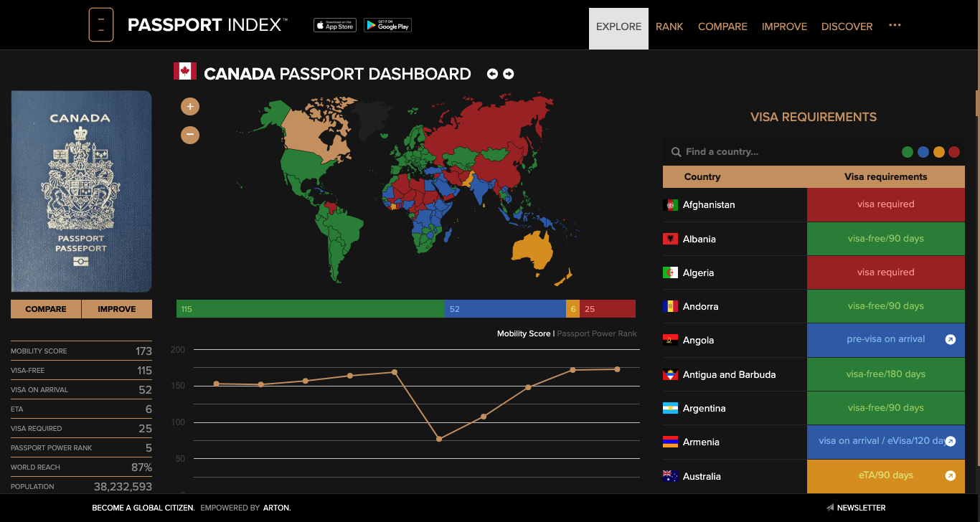Viewport: 980px width, 522px height.
Task: Click the Algeria flag icon
Action: (671, 272)
